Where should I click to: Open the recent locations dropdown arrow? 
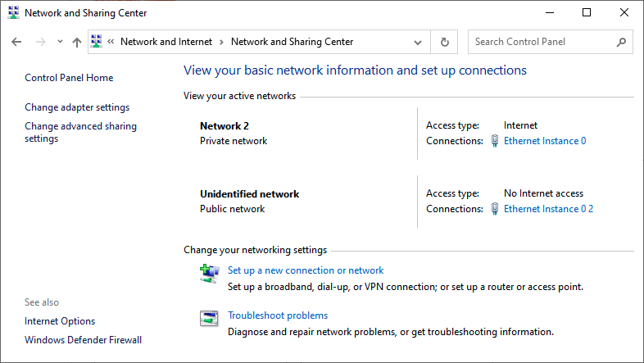[60, 42]
